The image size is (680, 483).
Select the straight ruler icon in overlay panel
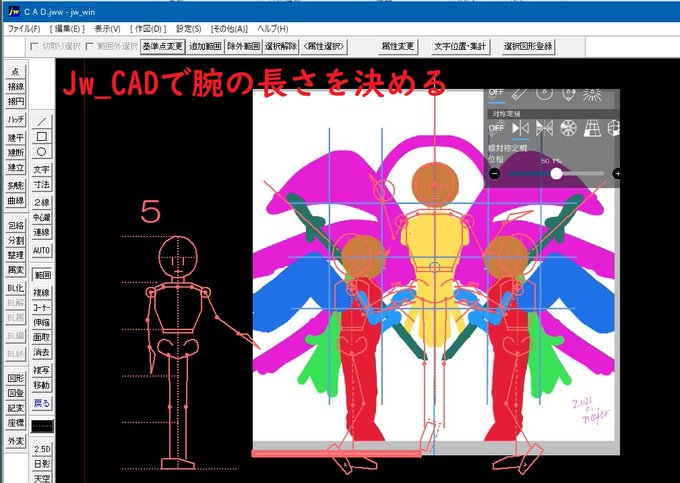519,94
